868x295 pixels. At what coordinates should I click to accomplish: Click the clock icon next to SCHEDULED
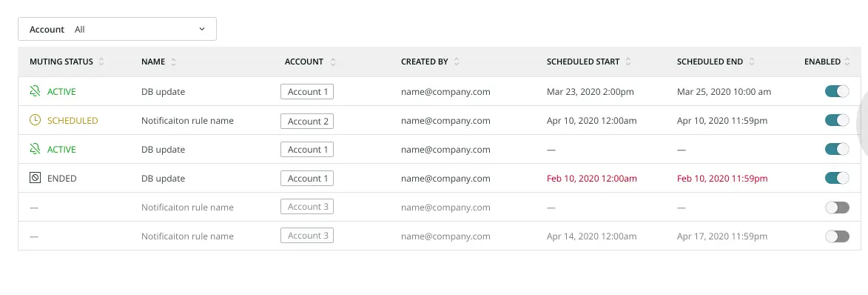coord(35,120)
